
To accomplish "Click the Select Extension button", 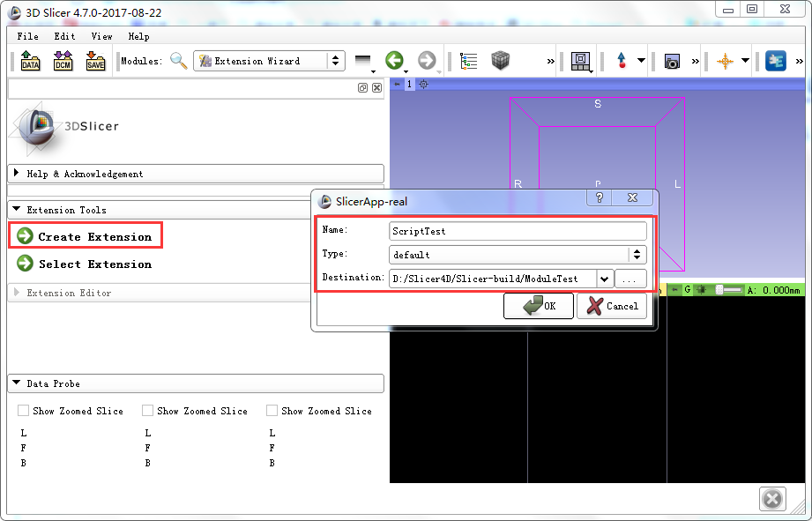I will (85, 264).
